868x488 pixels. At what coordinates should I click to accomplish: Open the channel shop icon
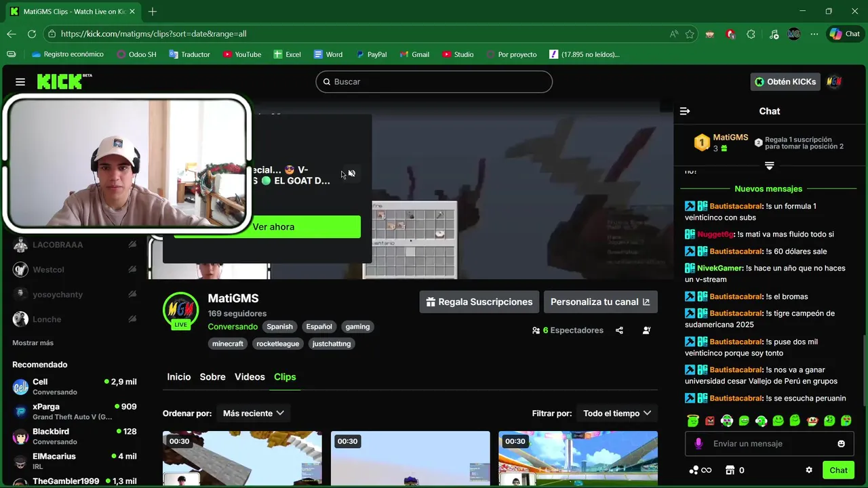[730, 470]
